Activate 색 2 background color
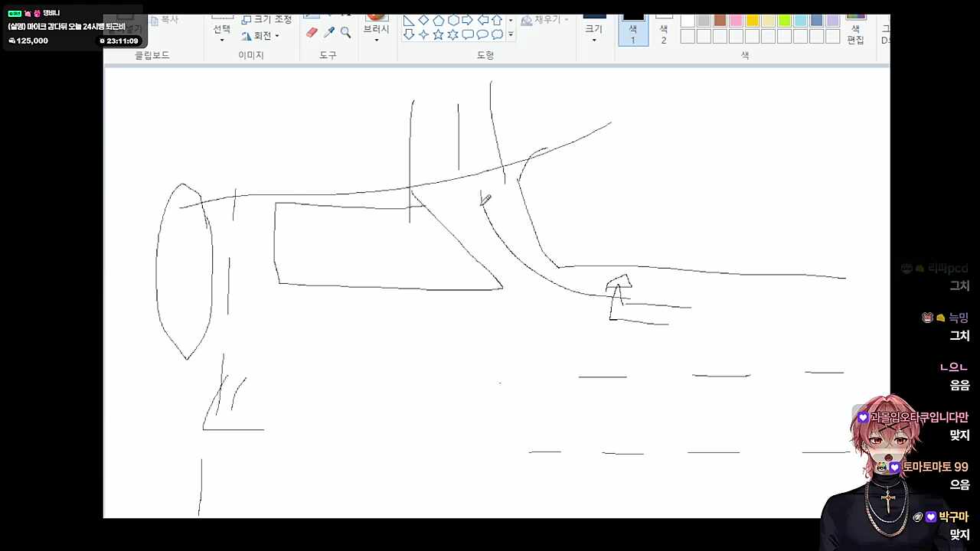980x551 pixels. point(664,30)
